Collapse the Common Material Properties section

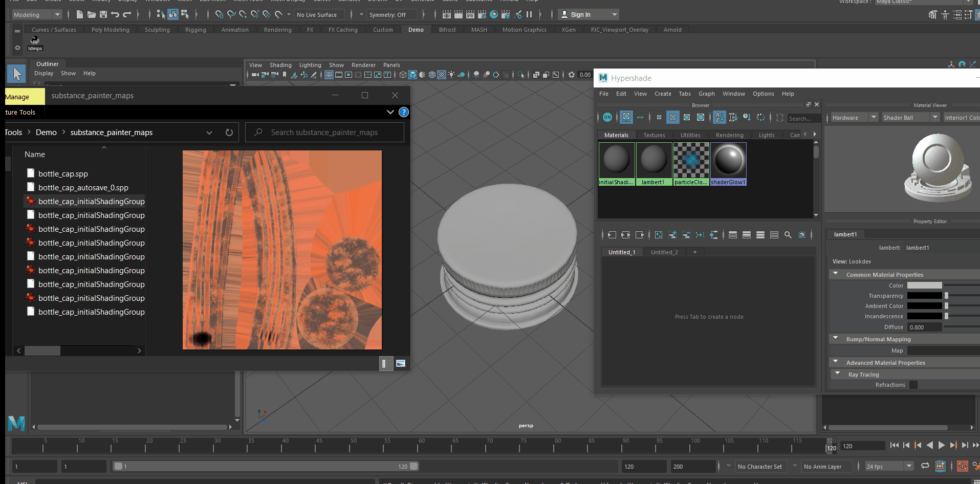(836, 275)
